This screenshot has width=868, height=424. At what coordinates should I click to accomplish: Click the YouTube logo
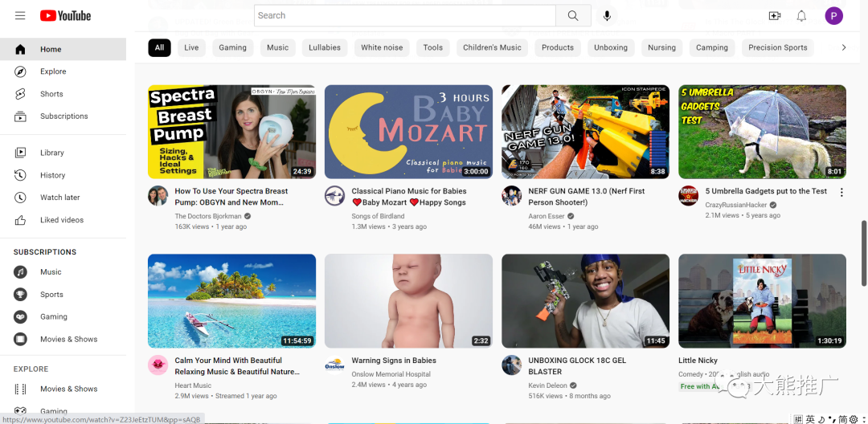click(x=65, y=16)
